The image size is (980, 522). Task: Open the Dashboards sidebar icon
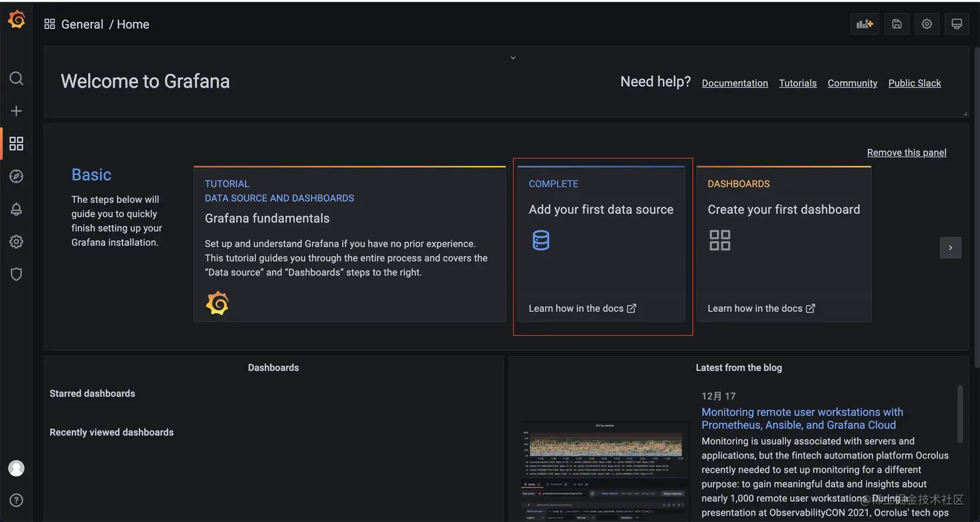16,143
